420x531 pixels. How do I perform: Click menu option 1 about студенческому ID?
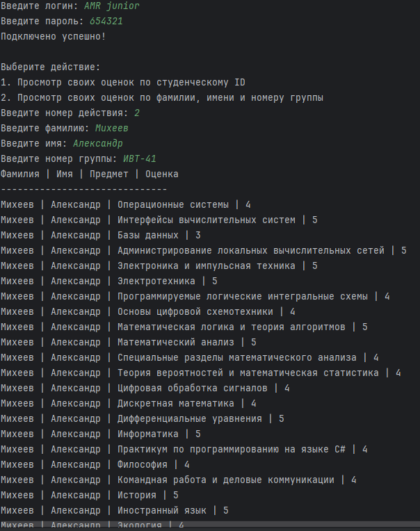pyautogui.click(x=122, y=82)
